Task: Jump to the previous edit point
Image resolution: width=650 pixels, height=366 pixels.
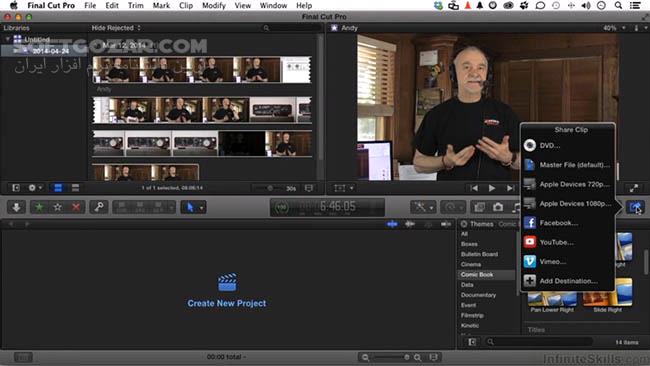Action: (474, 188)
